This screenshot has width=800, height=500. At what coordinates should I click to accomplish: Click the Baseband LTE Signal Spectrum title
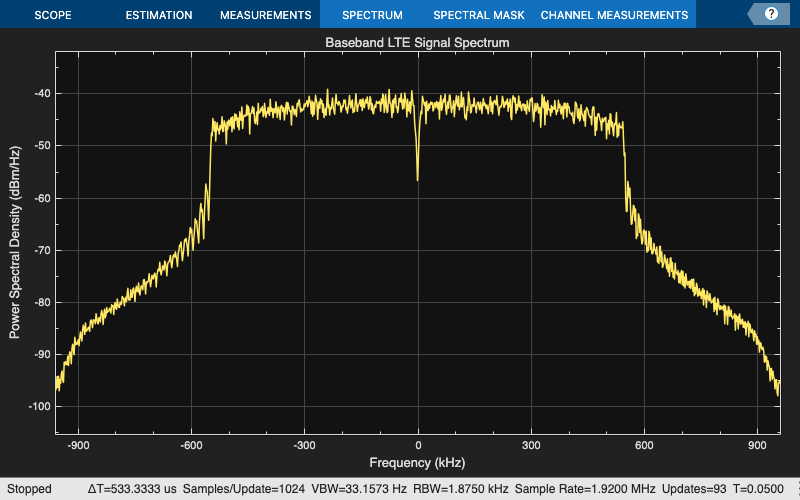pos(417,42)
